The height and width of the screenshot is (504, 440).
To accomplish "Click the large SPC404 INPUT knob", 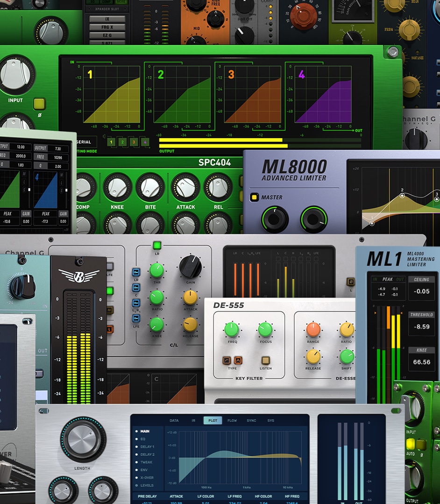I will click(15, 75).
